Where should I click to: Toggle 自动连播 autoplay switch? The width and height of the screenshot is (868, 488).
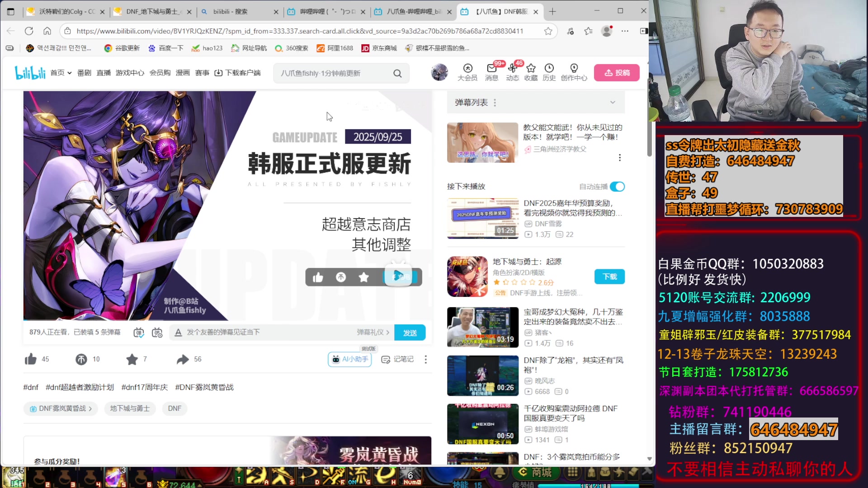[x=617, y=187]
